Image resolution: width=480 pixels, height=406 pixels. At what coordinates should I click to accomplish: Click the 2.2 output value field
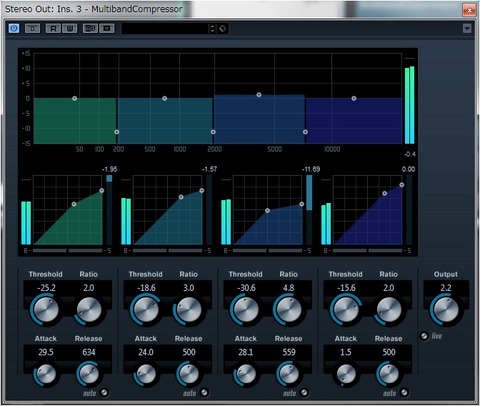pyautogui.click(x=446, y=288)
